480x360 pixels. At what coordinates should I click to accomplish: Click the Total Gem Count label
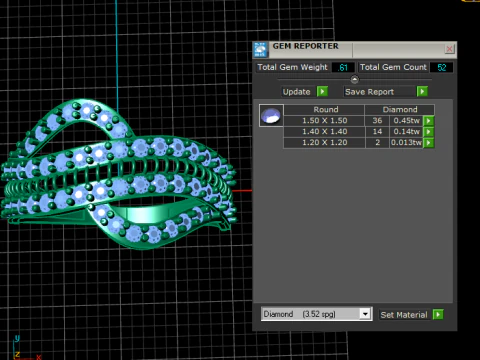point(393,67)
